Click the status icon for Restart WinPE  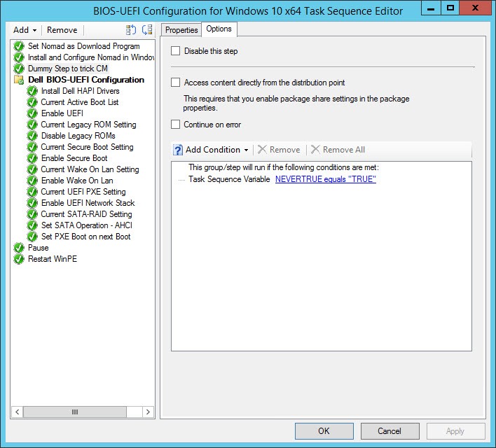coord(19,259)
